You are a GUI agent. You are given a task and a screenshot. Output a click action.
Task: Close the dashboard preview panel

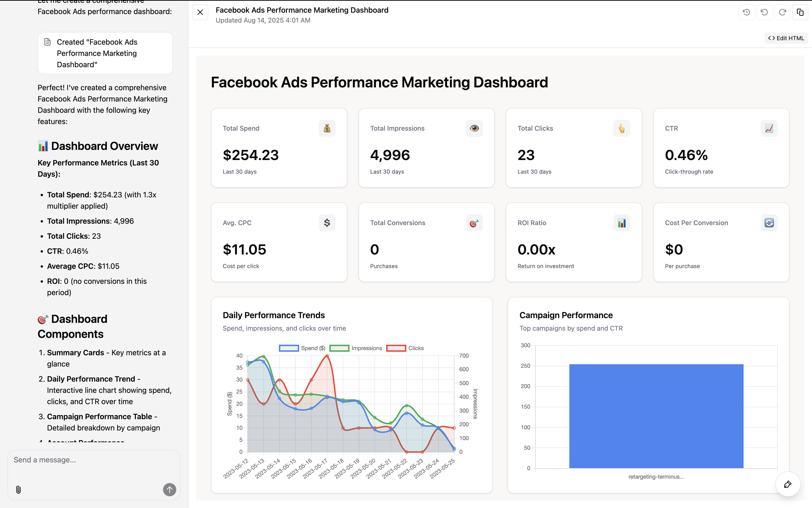(x=200, y=12)
